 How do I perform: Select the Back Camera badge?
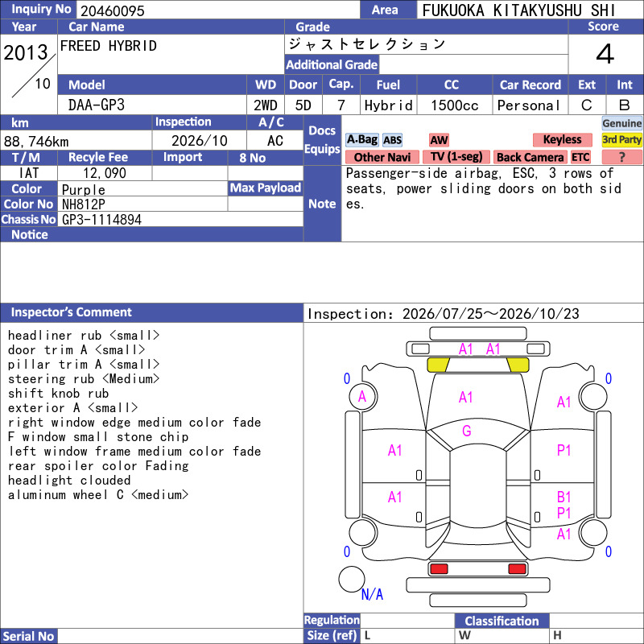pyautogui.click(x=530, y=157)
